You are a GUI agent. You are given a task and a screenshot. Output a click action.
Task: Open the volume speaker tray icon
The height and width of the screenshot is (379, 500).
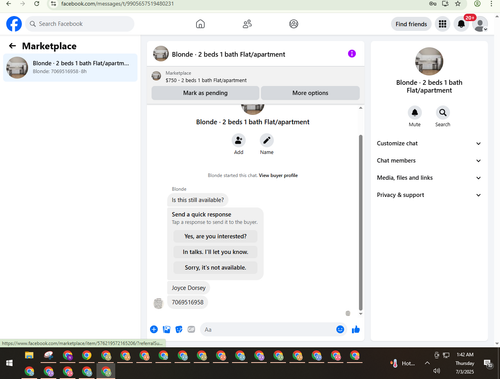436,371
